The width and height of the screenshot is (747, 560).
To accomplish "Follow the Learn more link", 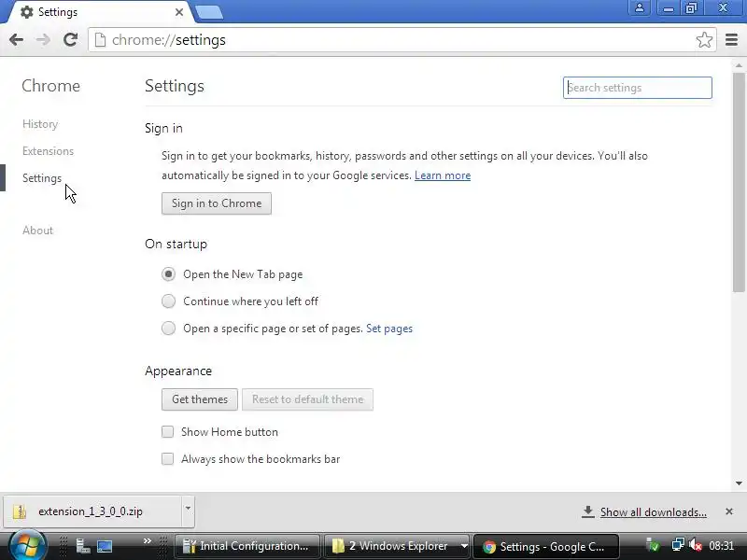I will coord(443,175).
